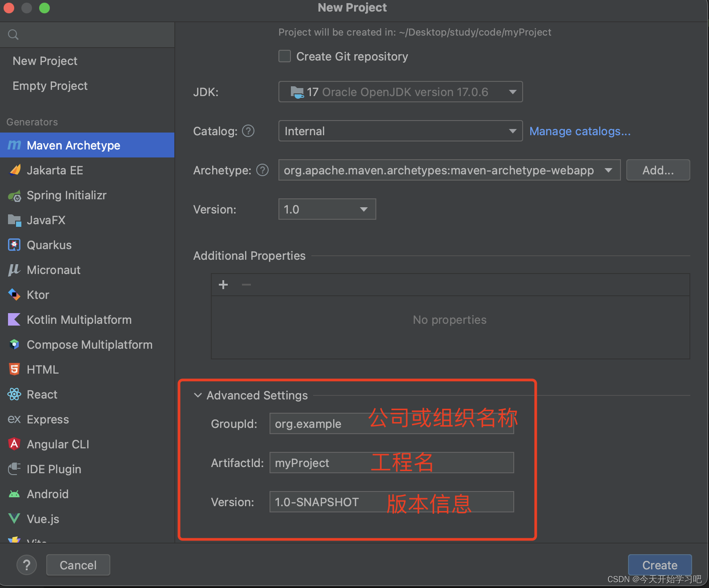Click the Spring Initializr leaf icon
Viewport: 709px width, 588px height.
point(15,195)
